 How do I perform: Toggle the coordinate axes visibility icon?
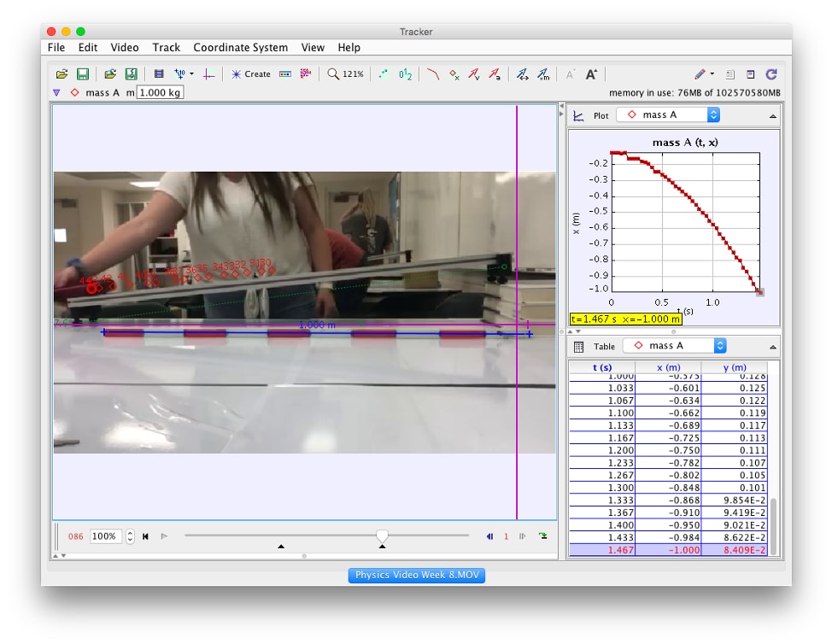coord(209,74)
